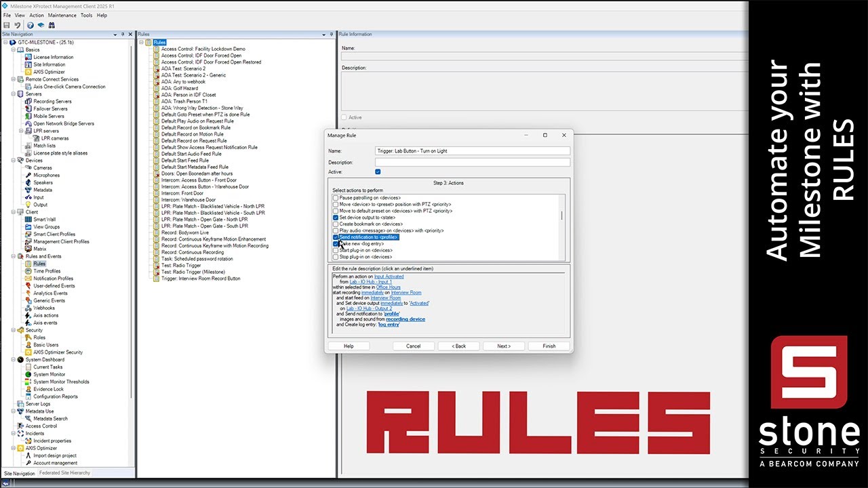
Task: Check Pause patrolling on devices
Action: pyautogui.click(x=336, y=198)
